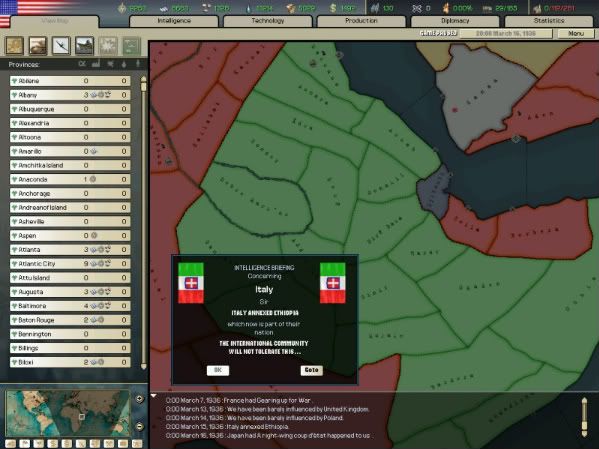Click right Italy flag in briefing dialog
Viewport: 599px width, 449px height.
click(x=332, y=283)
